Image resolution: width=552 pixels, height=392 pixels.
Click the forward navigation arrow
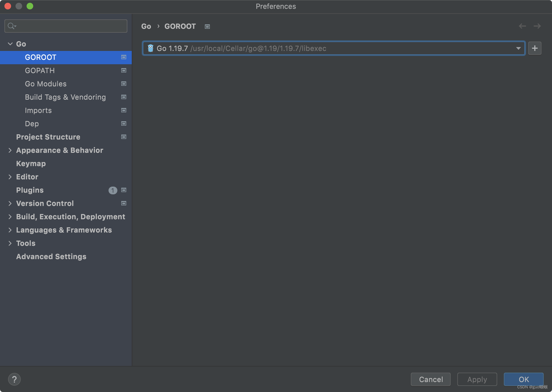538,26
